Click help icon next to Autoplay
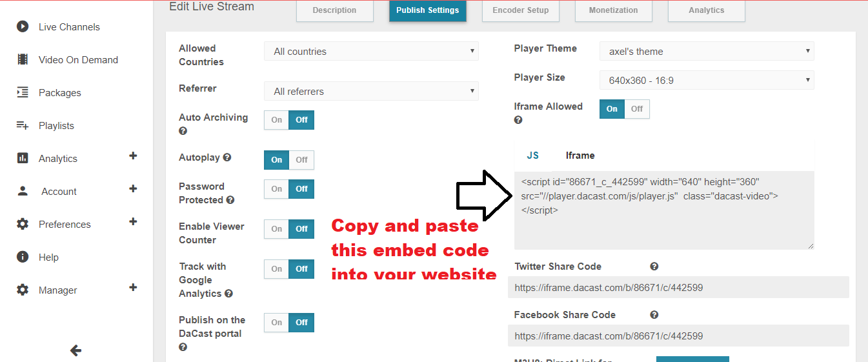868x362 pixels. [x=227, y=157]
